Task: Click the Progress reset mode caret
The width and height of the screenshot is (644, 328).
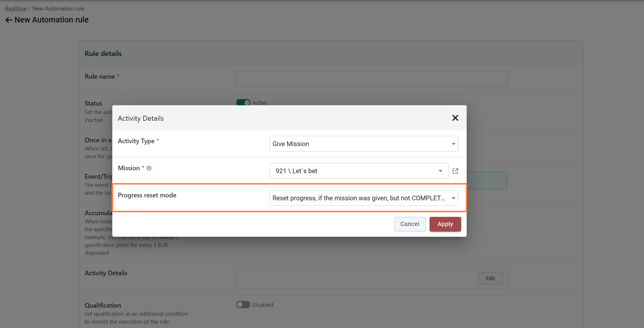Action: pos(453,198)
